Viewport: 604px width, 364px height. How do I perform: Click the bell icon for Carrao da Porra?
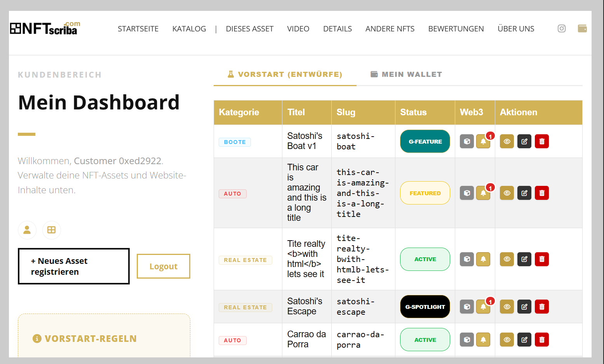coord(483,340)
